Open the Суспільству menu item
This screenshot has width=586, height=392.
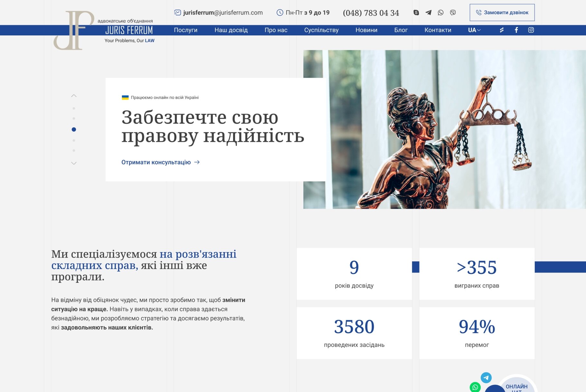tap(321, 30)
